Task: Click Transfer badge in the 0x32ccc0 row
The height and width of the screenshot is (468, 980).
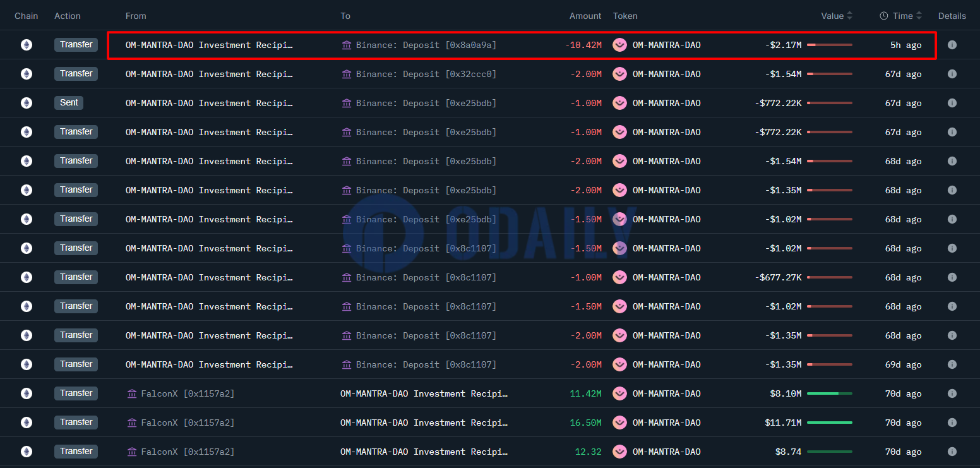Action: click(x=76, y=74)
